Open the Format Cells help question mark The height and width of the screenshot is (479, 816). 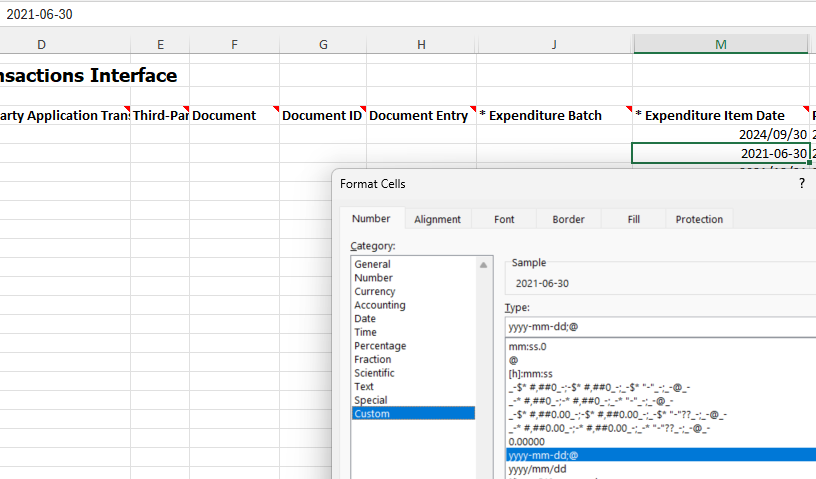(x=802, y=183)
